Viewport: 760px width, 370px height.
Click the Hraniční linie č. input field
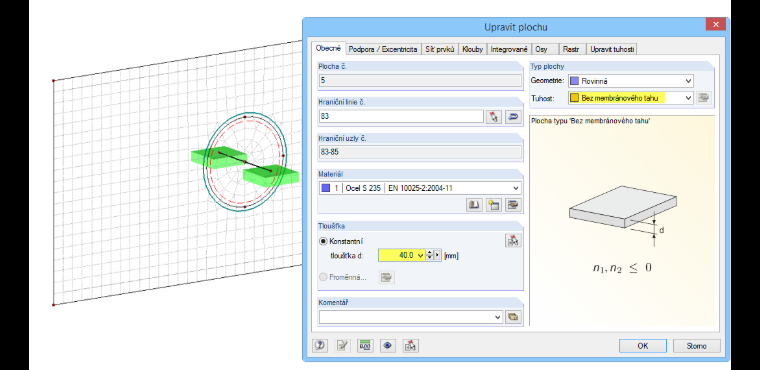401,117
